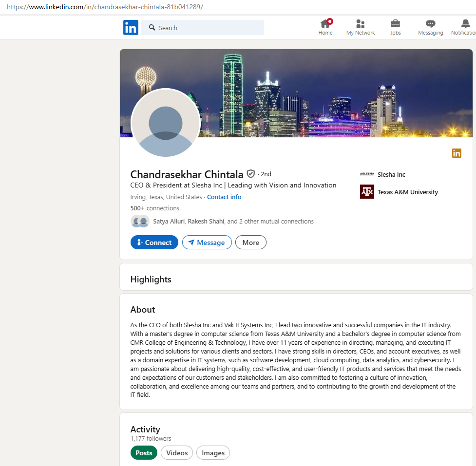The image size is (476, 466).
Task: Click the verification shield badge beside name
Action: (251, 174)
